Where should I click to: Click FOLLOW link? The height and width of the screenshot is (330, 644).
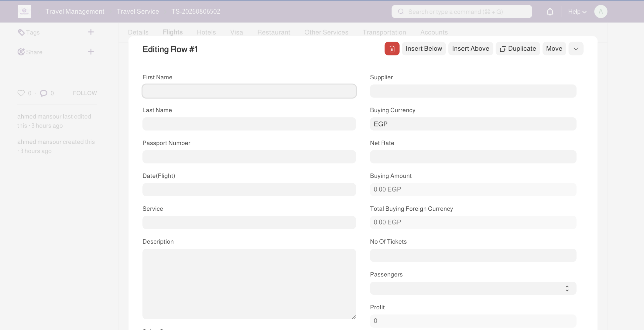tap(85, 93)
